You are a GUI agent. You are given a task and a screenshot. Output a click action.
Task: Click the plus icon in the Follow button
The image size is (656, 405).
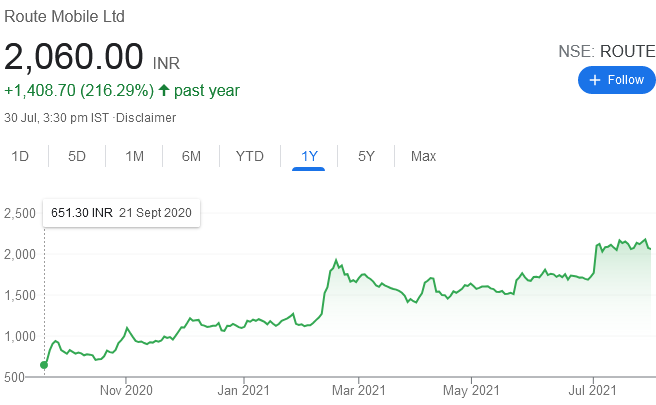[595, 80]
